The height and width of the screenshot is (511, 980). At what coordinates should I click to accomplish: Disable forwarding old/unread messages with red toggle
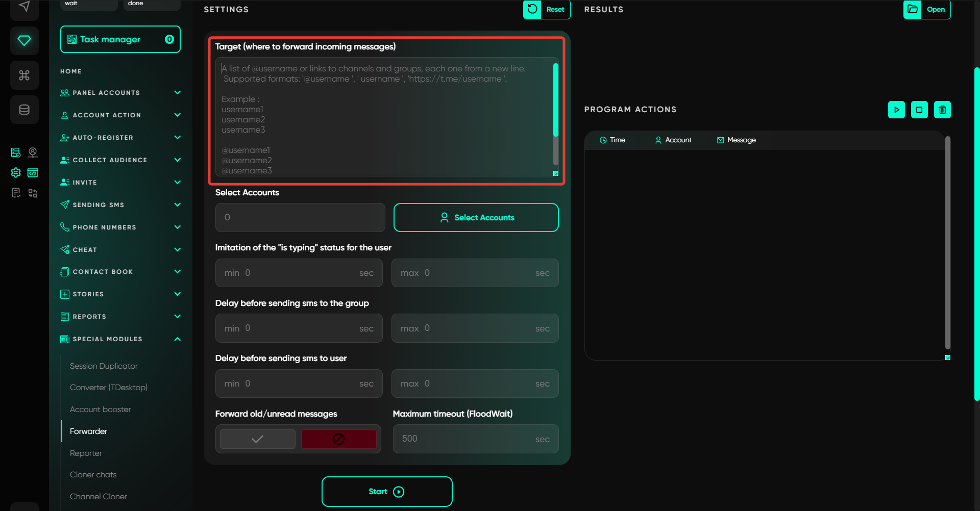point(338,439)
